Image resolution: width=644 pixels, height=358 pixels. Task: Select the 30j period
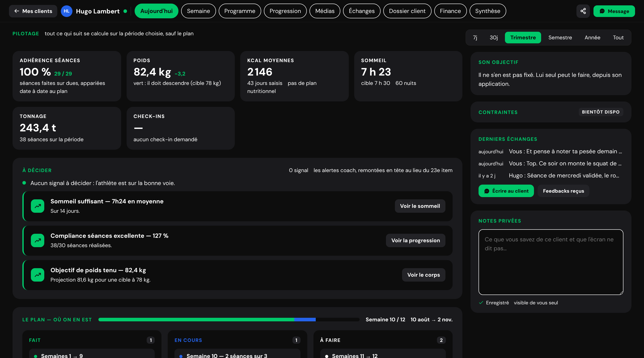click(x=494, y=38)
